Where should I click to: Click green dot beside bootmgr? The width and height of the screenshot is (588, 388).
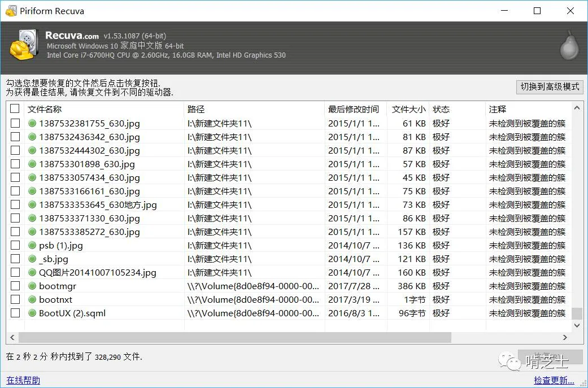coord(32,286)
